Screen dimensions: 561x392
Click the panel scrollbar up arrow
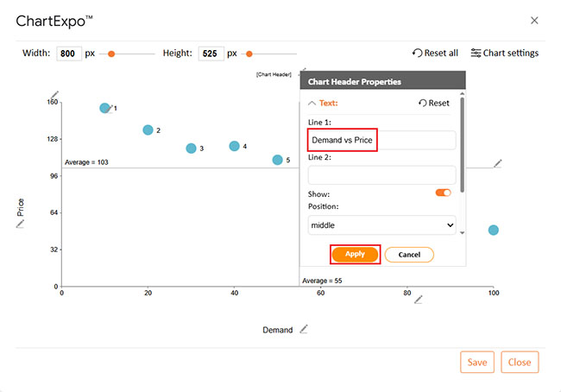click(x=463, y=94)
